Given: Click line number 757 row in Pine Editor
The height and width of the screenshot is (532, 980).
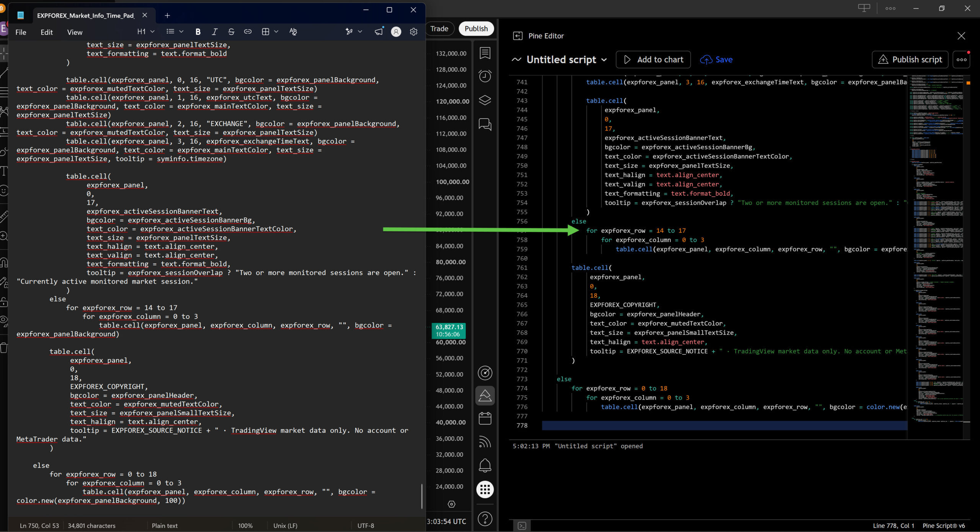Looking at the screenshot, I should (x=522, y=231).
